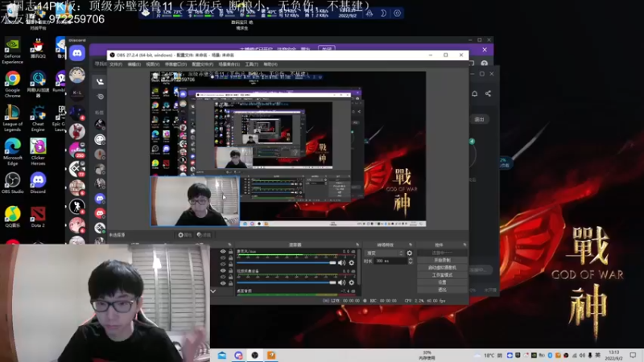This screenshot has height=362, width=644.
Task: Open Discord desktop shortcut
Action: pos(38,183)
